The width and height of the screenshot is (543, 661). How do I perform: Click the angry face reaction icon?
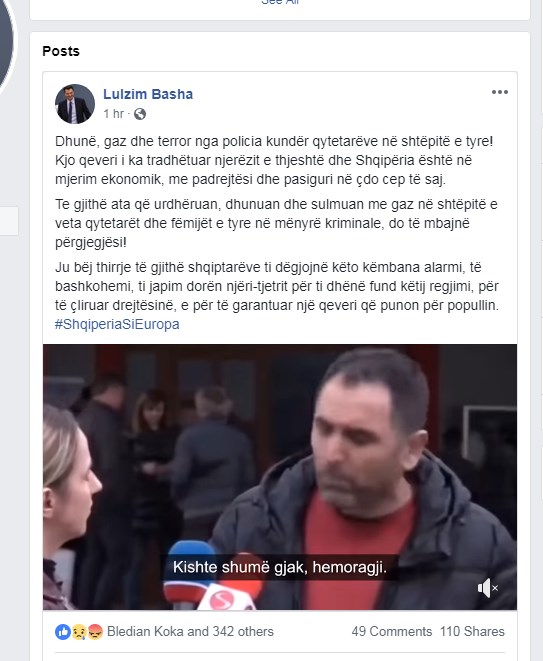click(x=95, y=631)
